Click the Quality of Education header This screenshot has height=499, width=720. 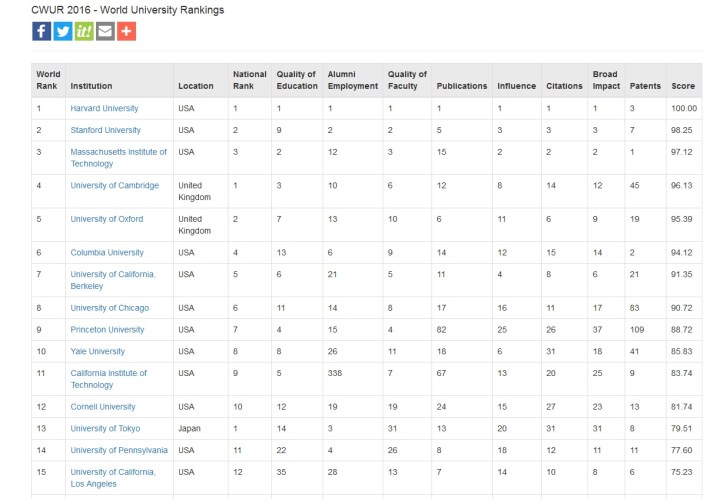click(297, 80)
